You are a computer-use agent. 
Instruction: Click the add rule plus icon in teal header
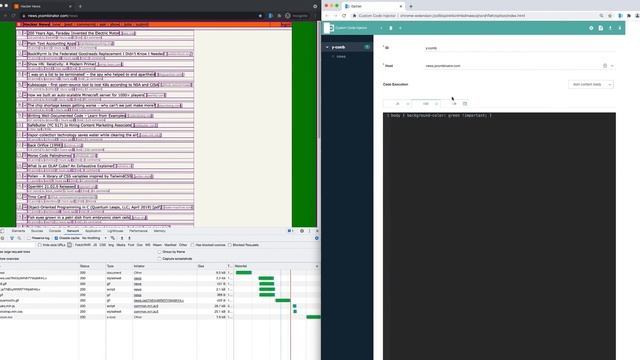pyautogui.click(x=400, y=28)
